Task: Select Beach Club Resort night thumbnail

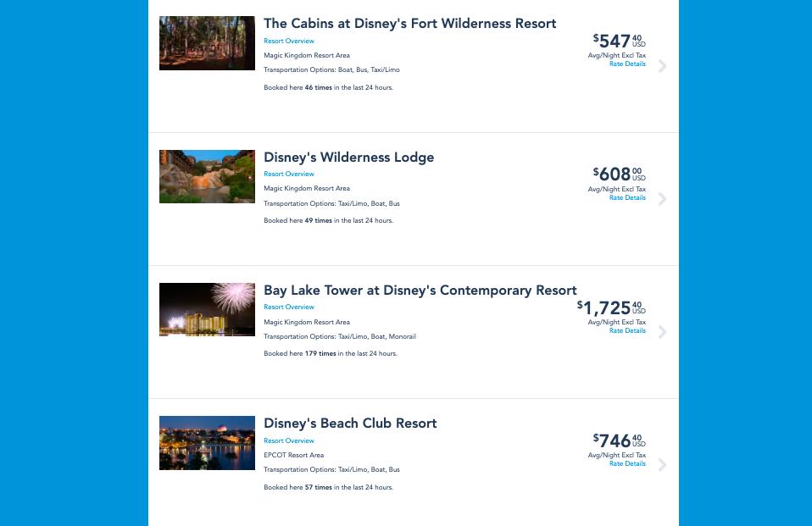Action: coord(207,442)
